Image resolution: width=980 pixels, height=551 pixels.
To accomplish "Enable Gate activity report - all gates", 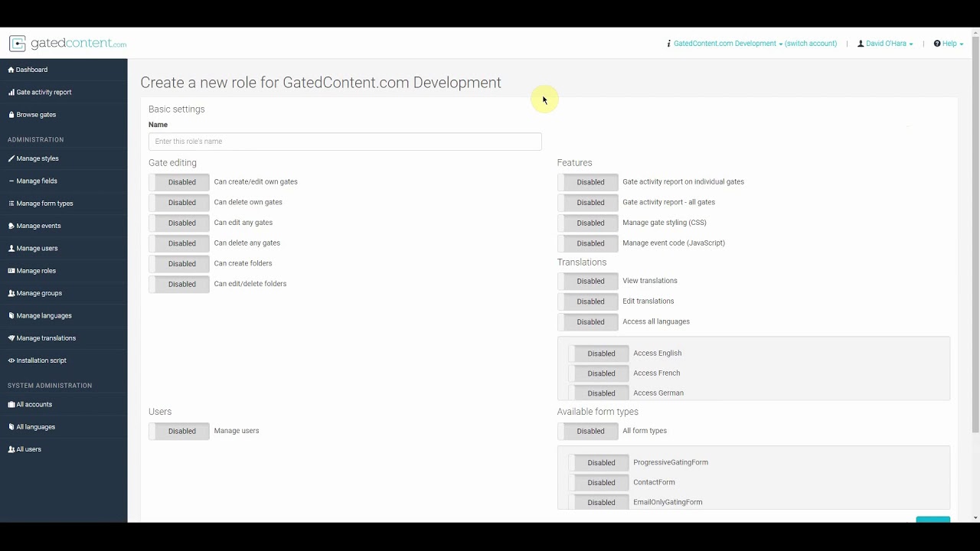I will 588,202.
